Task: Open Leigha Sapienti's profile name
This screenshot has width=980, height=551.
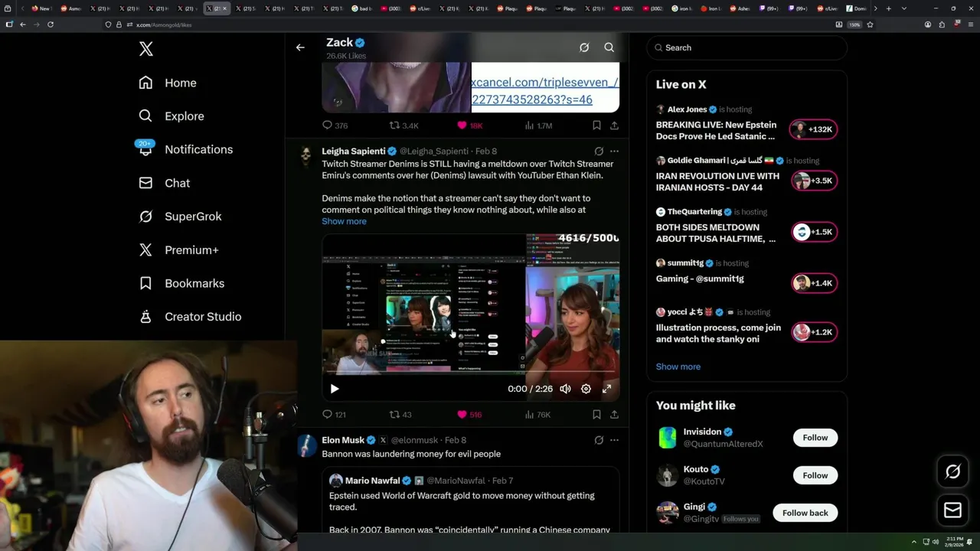Action: [x=353, y=152]
